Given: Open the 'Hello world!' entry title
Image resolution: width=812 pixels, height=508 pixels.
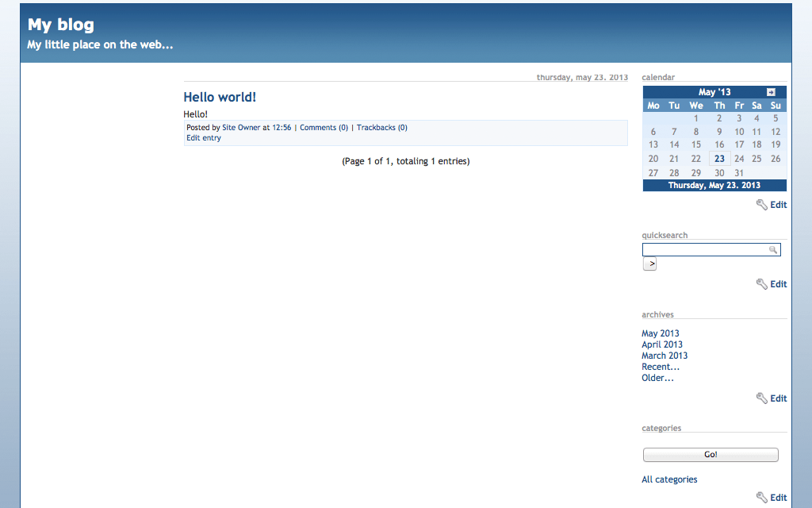Looking at the screenshot, I should [220, 97].
